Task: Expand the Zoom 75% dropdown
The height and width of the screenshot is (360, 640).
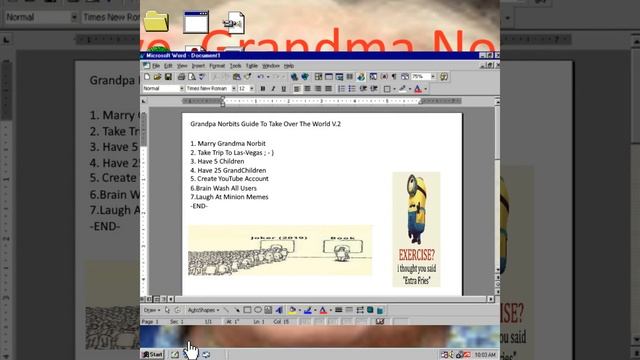Action: click(x=433, y=77)
